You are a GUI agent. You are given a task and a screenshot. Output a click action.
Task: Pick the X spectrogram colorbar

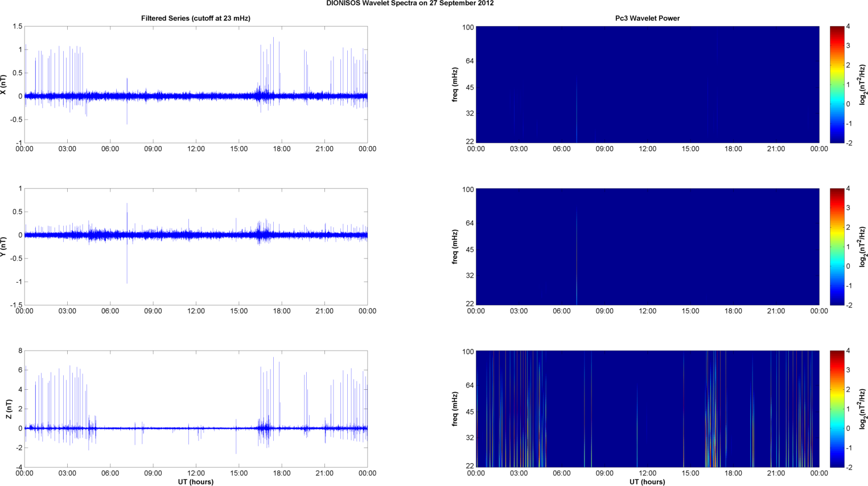coord(837,85)
